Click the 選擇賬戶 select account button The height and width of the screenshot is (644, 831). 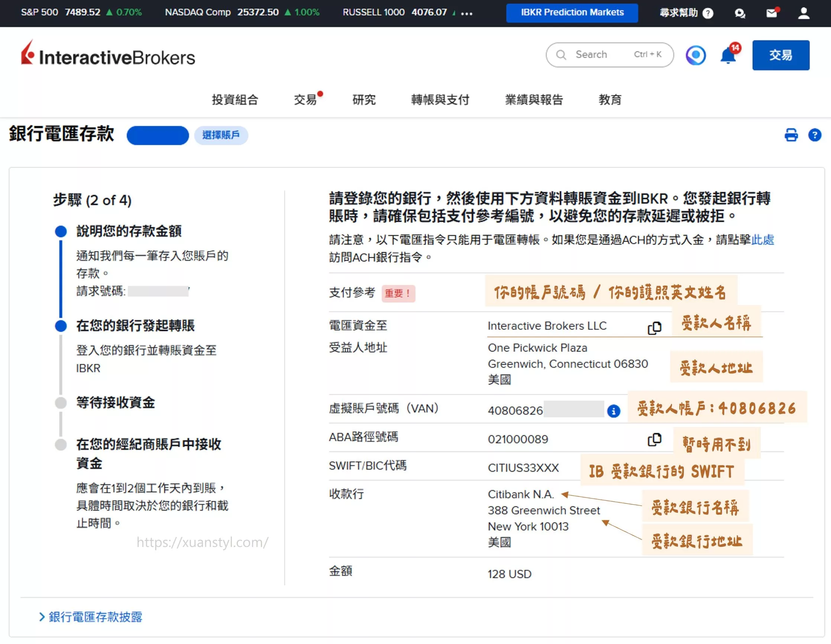click(221, 135)
